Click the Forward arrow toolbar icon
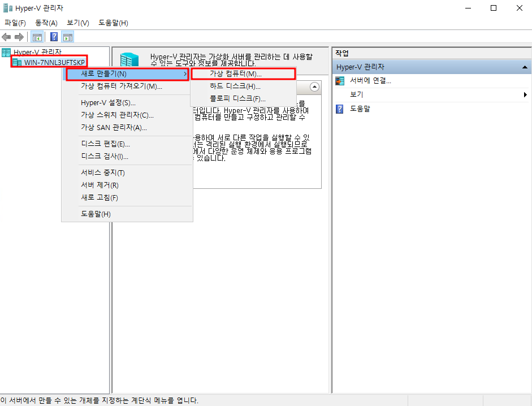 (x=19, y=37)
